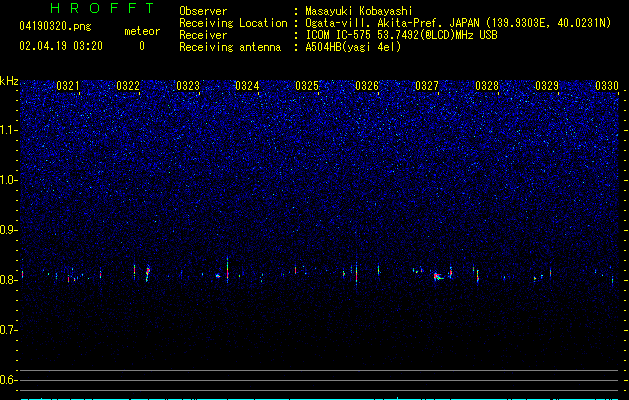Click the Ogata-vill. Akita-Pref. location value
The width and height of the screenshot is (629, 400).
click(458, 23)
